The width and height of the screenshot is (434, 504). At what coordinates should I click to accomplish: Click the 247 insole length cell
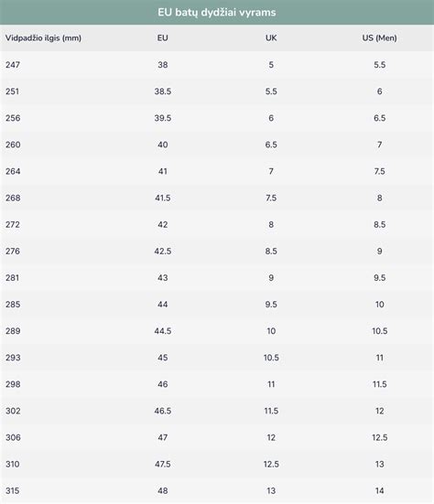(x=13, y=65)
